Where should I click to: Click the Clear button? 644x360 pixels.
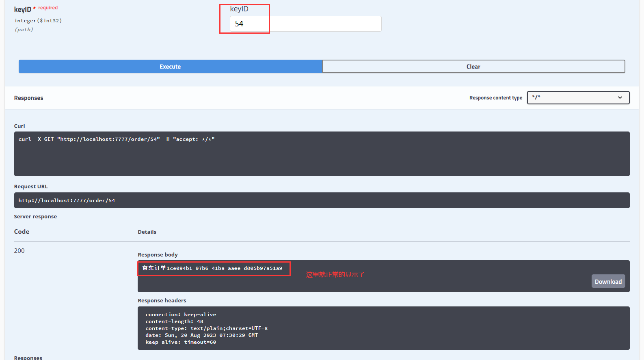click(473, 67)
